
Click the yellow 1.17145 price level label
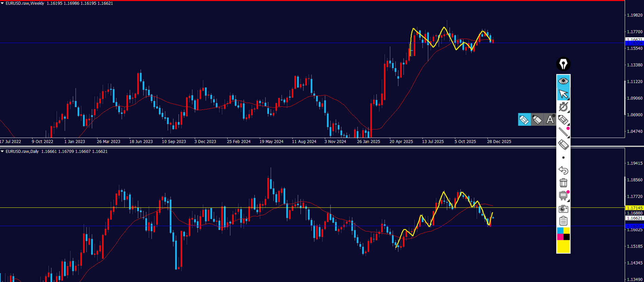tap(634, 208)
